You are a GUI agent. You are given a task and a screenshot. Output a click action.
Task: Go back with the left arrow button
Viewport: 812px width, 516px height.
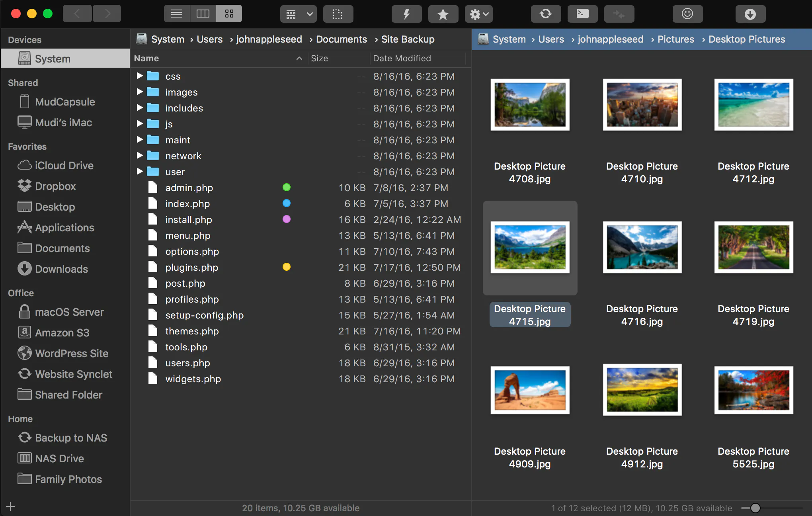click(78, 14)
